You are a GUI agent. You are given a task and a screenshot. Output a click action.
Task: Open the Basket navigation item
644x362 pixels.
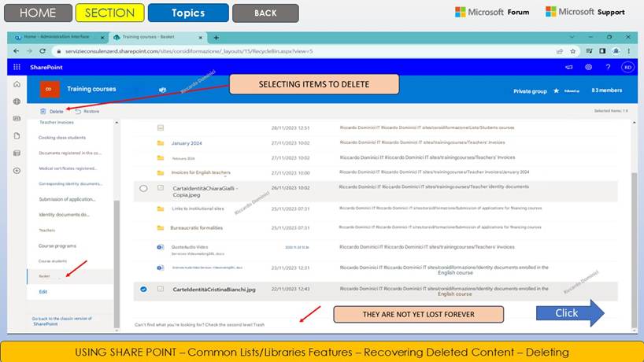pos(44,276)
